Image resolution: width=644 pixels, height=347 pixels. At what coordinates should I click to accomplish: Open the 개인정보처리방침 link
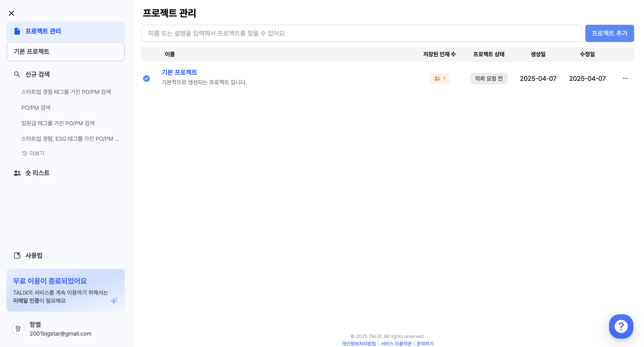359,343
